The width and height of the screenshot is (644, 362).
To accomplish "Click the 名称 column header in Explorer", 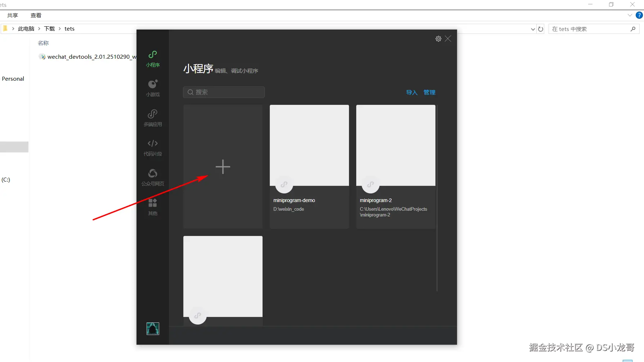I will (43, 43).
